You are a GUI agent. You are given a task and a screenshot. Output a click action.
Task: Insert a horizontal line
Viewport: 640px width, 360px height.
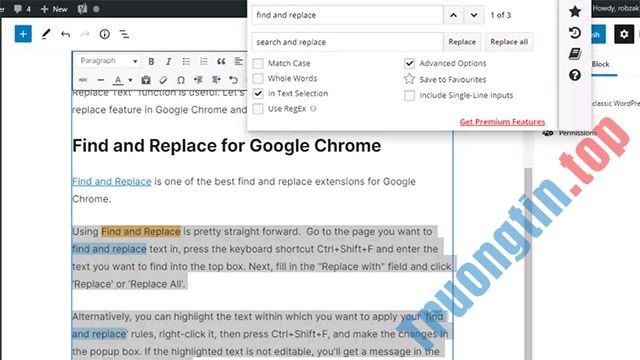tap(100, 80)
